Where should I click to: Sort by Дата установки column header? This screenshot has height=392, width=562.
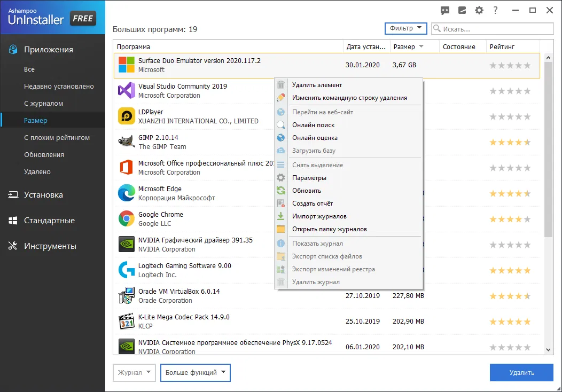coord(366,46)
